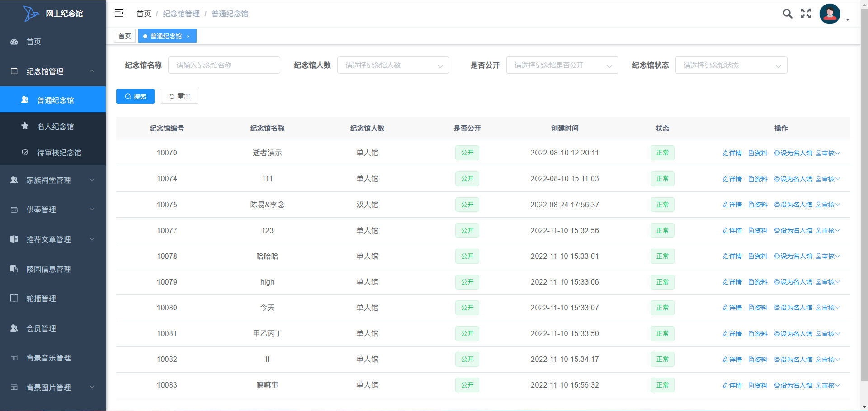Click the 重置 button
This screenshot has height=411, width=868.
[179, 96]
